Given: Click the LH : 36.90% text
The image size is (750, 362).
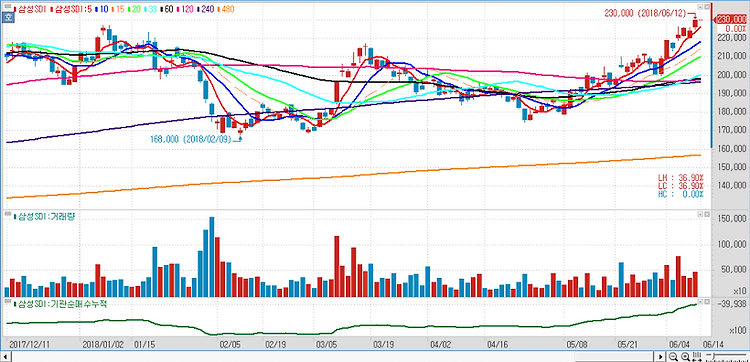Looking at the screenshot, I should [x=680, y=177].
